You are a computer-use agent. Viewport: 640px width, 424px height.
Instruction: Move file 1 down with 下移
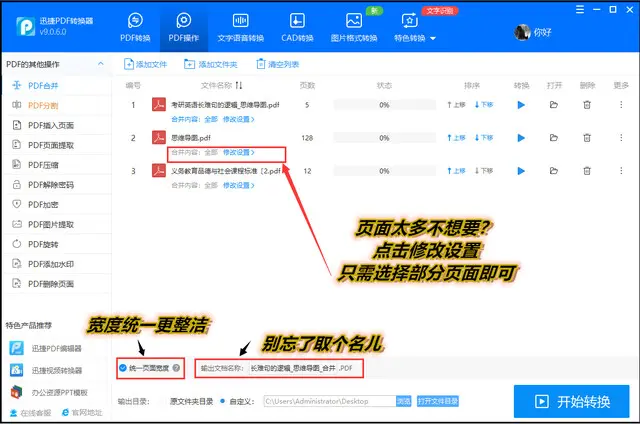pos(484,105)
